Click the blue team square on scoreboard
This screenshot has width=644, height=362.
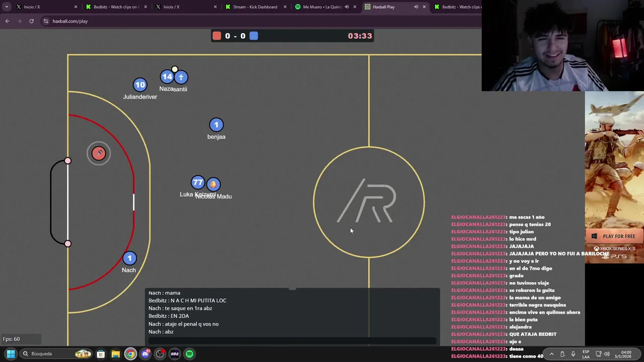[254, 36]
